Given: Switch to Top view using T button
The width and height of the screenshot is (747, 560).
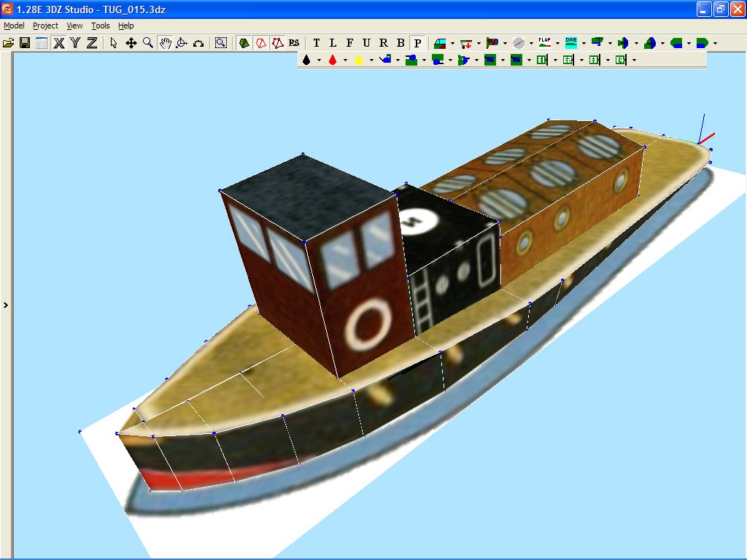Looking at the screenshot, I should pyautogui.click(x=317, y=43).
